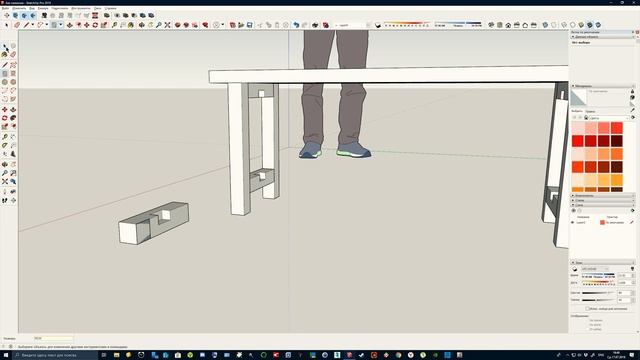Viewport: 640px width, 360px height.
Task: Pick the Dimension tool in left palette
Action: tap(13, 137)
